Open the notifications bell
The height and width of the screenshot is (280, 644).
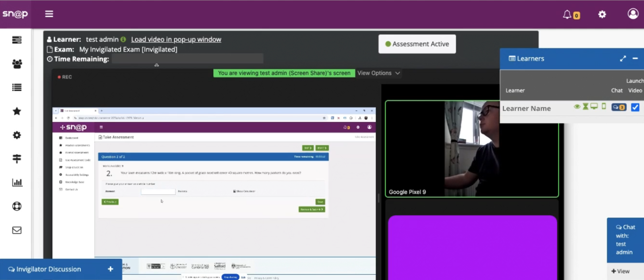point(567,14)
